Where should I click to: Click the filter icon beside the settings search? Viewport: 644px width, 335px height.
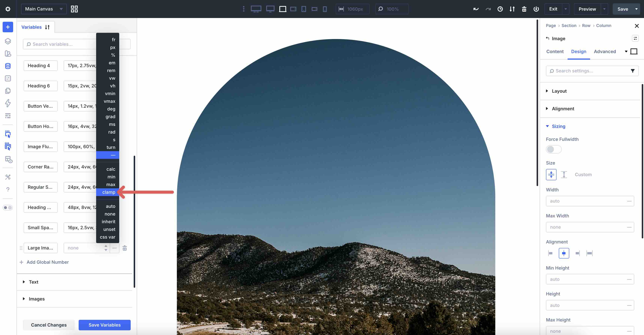(633, 71)
